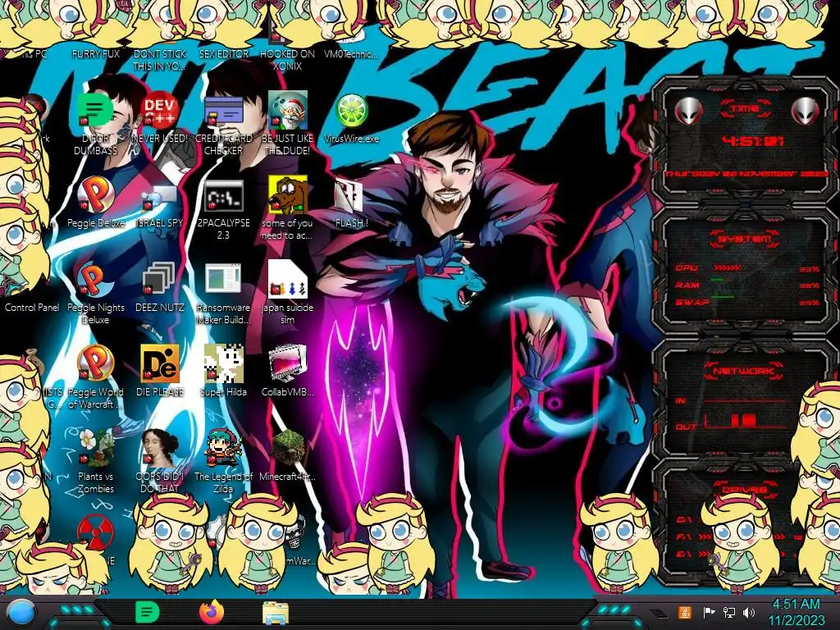Open the 2PACALYPSE 2.3 command prompt icon

pos(223,195)
